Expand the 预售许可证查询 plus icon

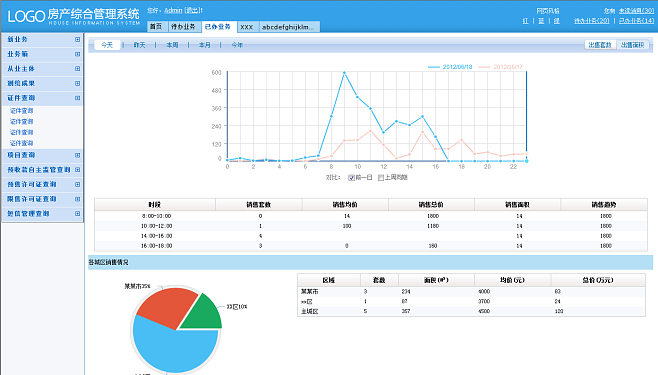click(x=77, y=185)
